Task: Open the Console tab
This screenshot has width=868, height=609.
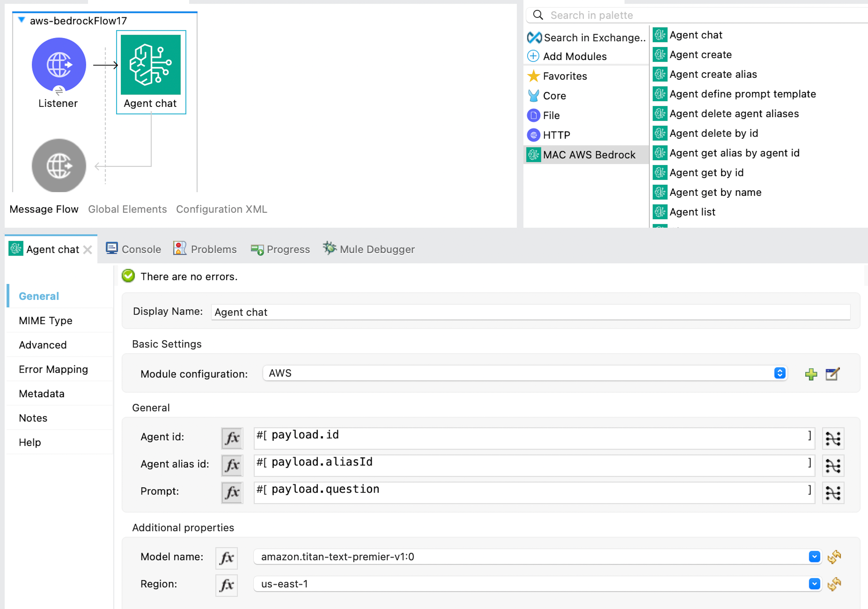Action: tap(133, 249)
